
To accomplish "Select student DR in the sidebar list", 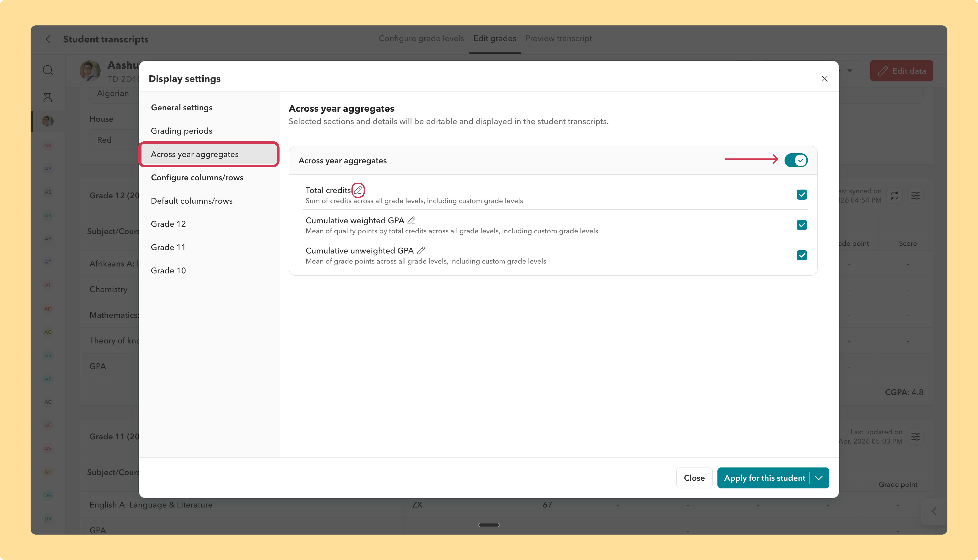I will pos(48,519).
